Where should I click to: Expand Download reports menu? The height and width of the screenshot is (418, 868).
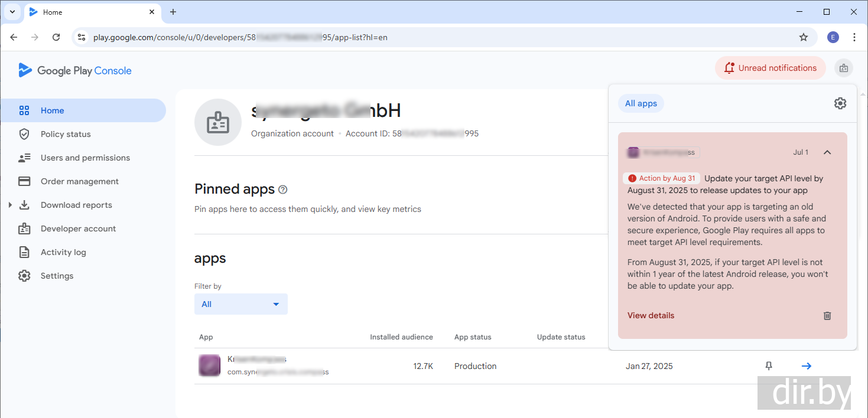(10, 205)
